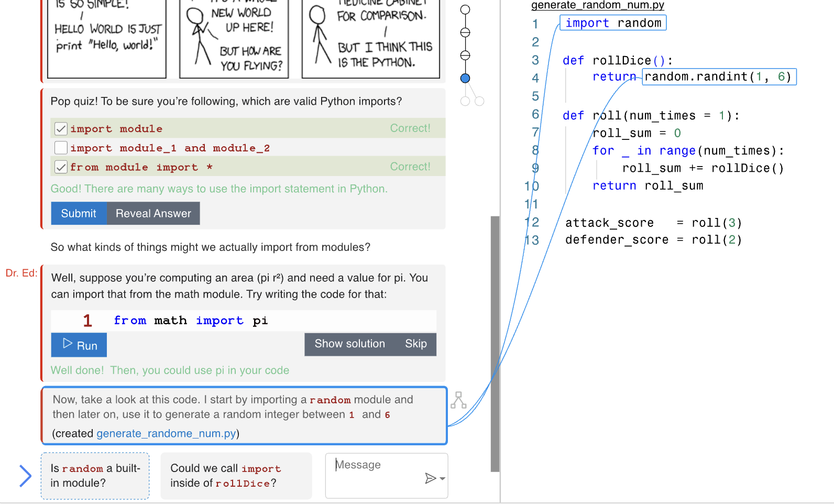Click 'roll_sum += rollDice()' line
834x504 pixels.
tap(703, 168)
